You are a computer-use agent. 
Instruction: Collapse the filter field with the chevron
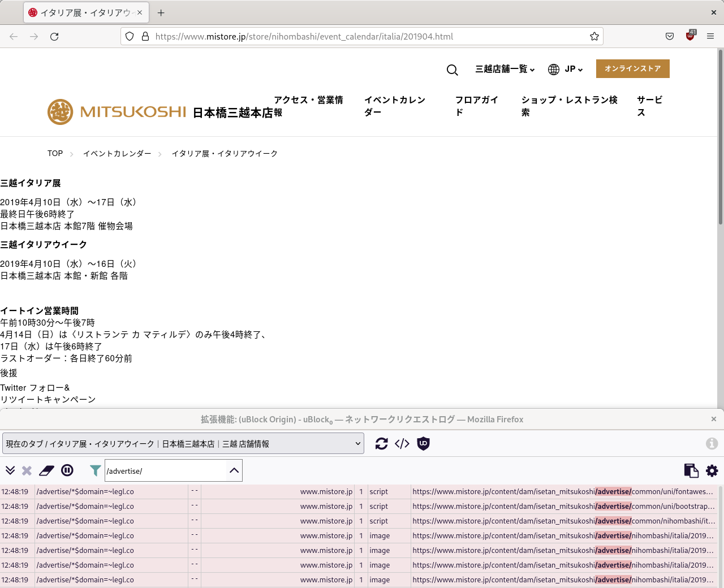point(234,470)
